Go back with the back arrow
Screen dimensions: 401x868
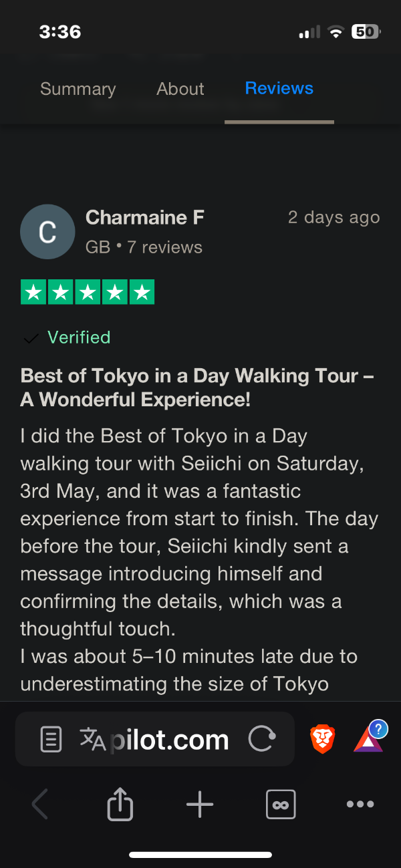(x=40, y=804)
